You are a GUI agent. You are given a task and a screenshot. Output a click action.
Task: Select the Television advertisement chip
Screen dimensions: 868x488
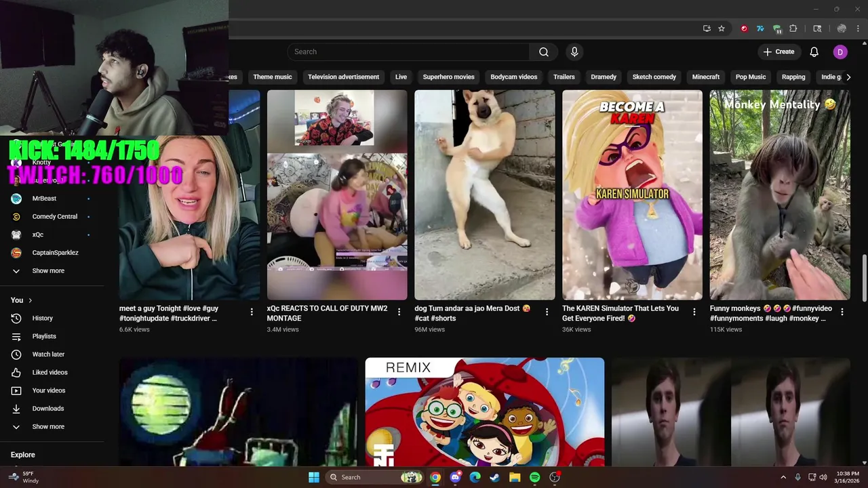coord(343,77)
